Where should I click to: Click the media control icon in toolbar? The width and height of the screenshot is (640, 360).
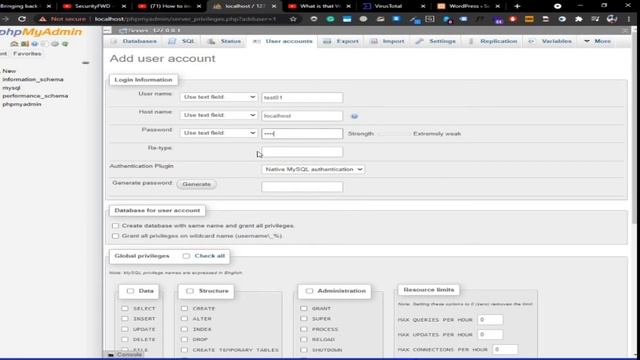tap(595, 19)
